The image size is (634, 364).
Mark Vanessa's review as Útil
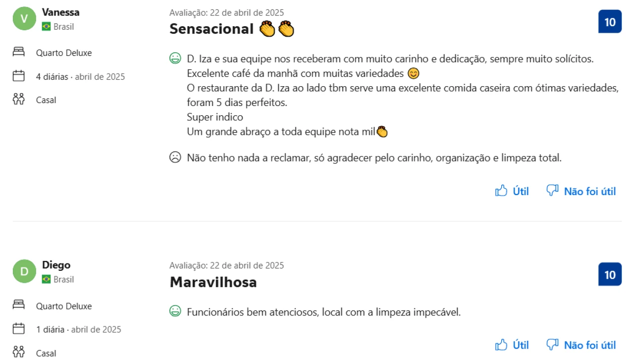click(512, 191)
